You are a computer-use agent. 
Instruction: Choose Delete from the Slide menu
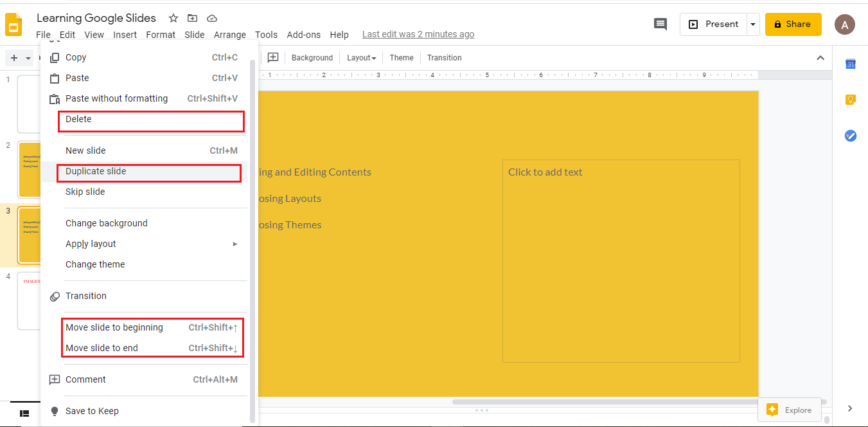(144, 119)
